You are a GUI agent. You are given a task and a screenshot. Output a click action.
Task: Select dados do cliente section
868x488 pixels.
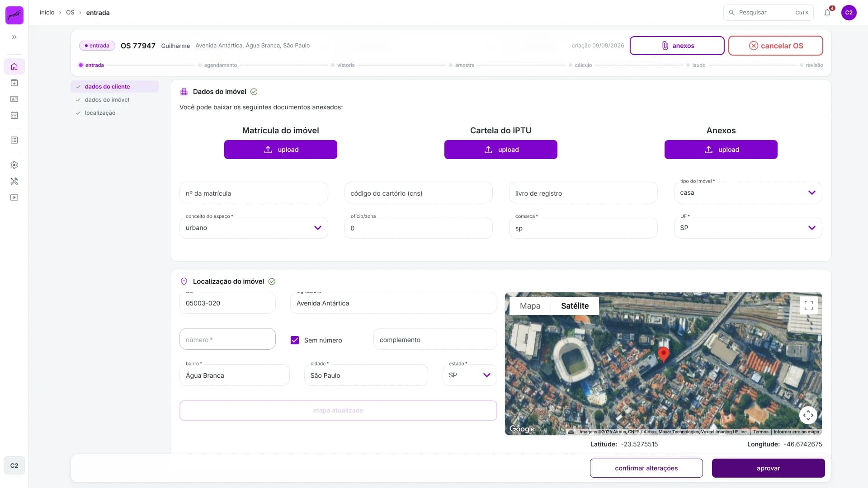click(115, 86)
